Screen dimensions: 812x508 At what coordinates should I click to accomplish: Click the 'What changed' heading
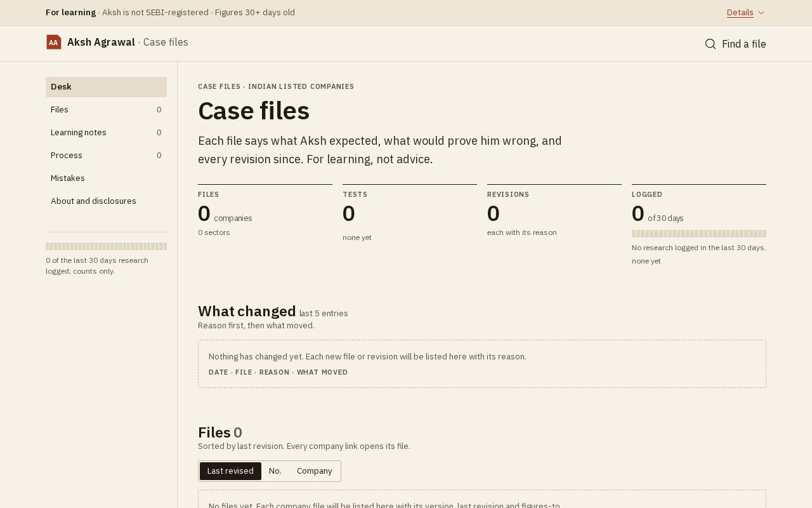[247, 311]
